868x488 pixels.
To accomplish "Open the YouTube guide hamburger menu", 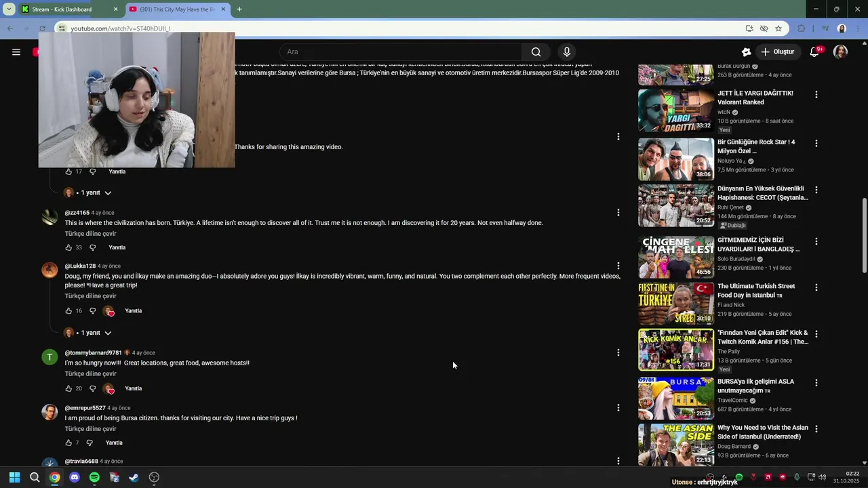I will tap(16, 52).
